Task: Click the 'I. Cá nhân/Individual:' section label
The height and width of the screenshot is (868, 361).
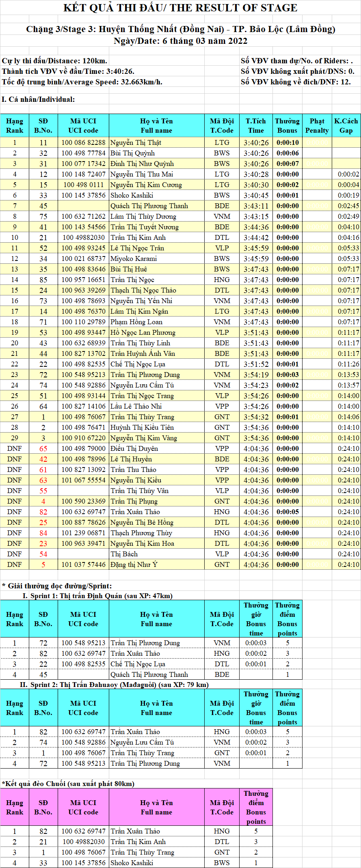Action: click(x=38, y=99)
